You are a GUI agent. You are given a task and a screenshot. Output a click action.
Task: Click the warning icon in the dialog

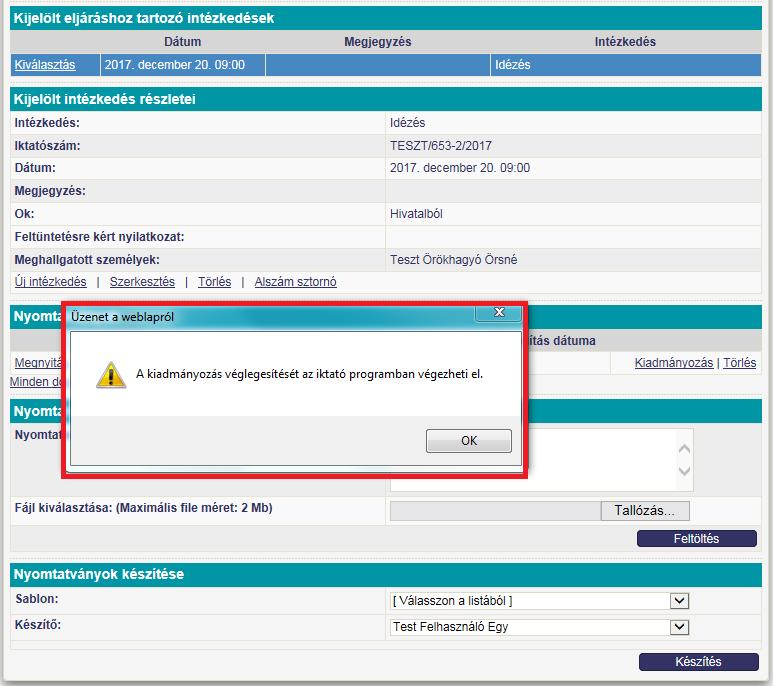click(x=111, y=375)
